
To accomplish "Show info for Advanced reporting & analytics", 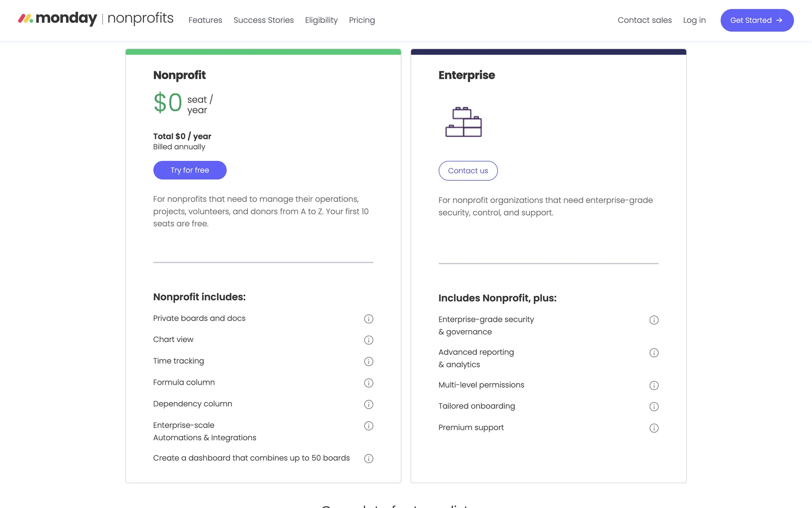I will pyautogui.click(x=654, y=353).
